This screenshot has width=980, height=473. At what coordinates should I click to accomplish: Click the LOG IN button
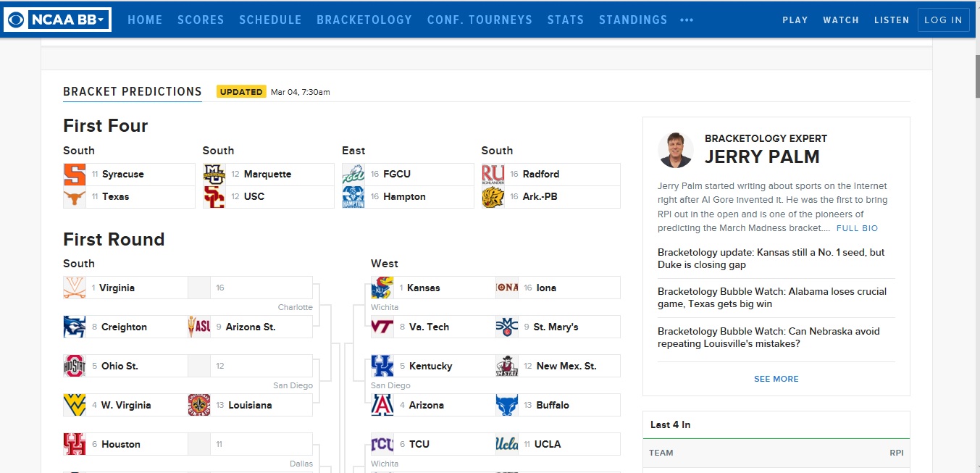coord(943,20)
